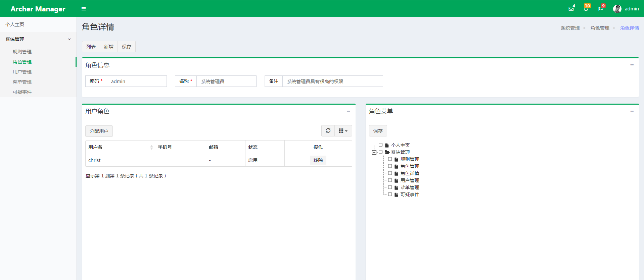This screenshot has width=644, height=280.
Task: Collapse the 用户角色 panel minus icon
Action: (348, 111)
